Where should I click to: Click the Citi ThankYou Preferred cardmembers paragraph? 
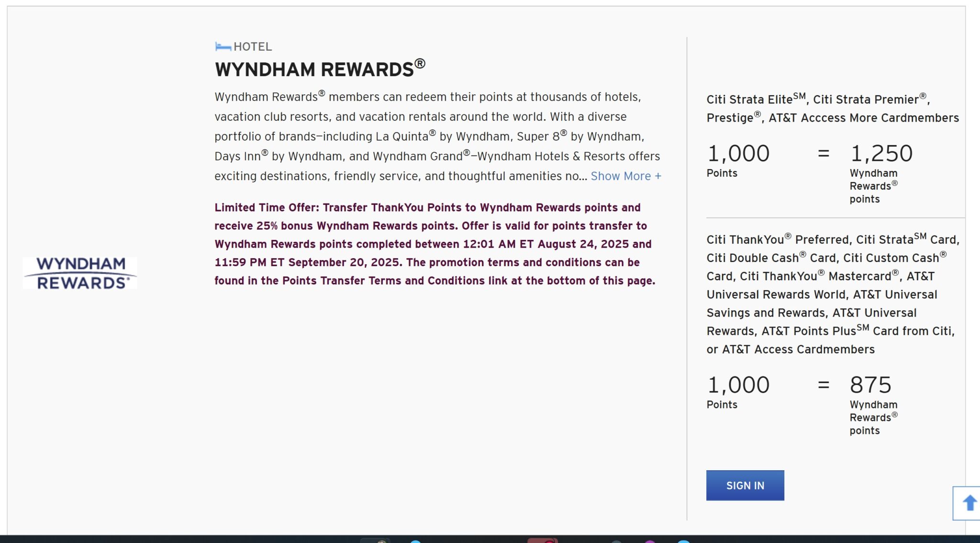tap(833, 294)
